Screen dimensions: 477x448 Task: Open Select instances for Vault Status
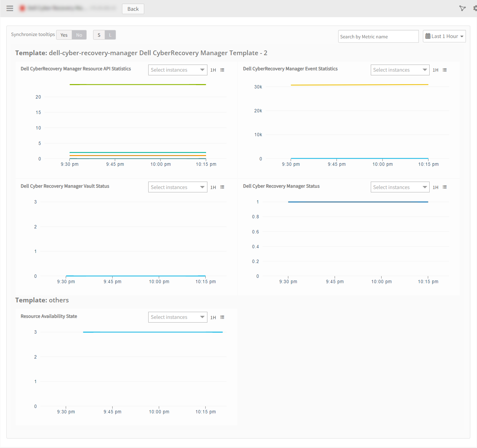(178, 187)
